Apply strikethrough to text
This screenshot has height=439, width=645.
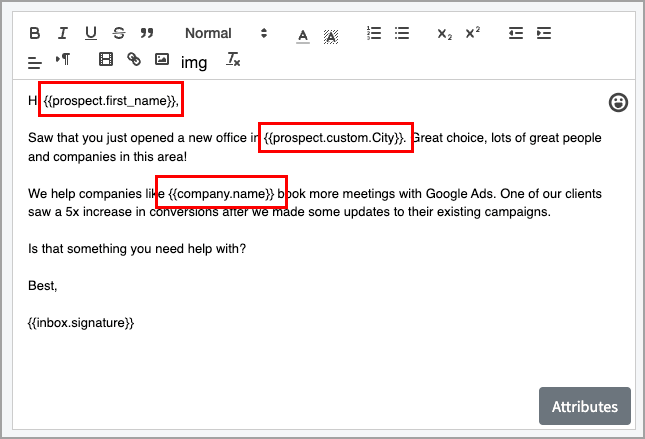(x=120, y=33)
